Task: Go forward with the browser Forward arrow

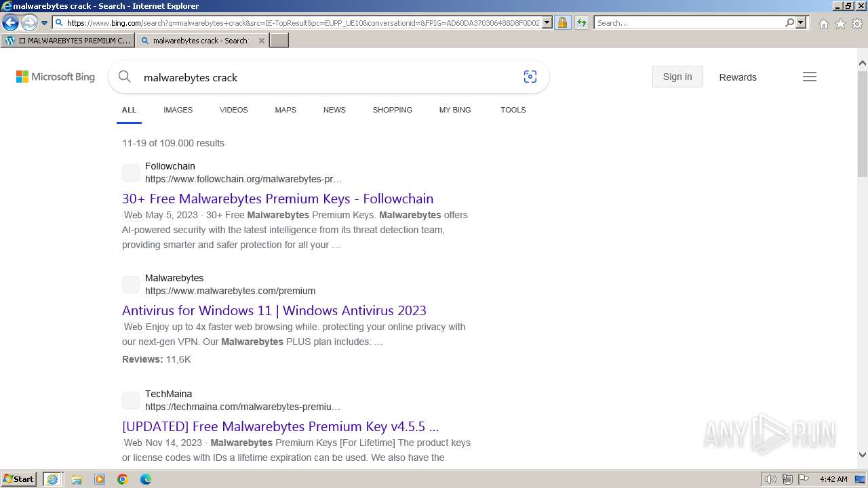Action: [29, 23]
